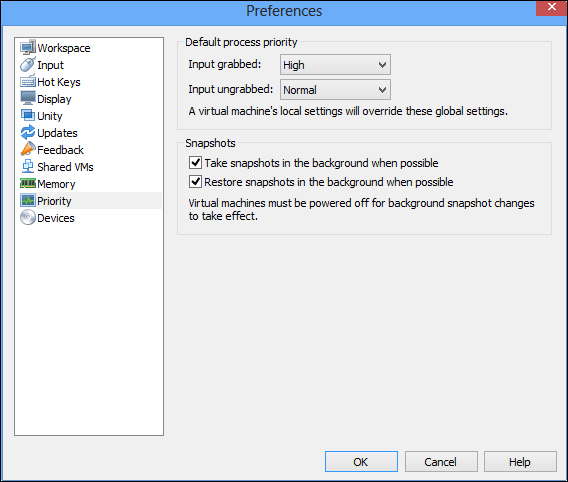
Task: Select the Shared VMs network icon
Action: pos(28,167)
